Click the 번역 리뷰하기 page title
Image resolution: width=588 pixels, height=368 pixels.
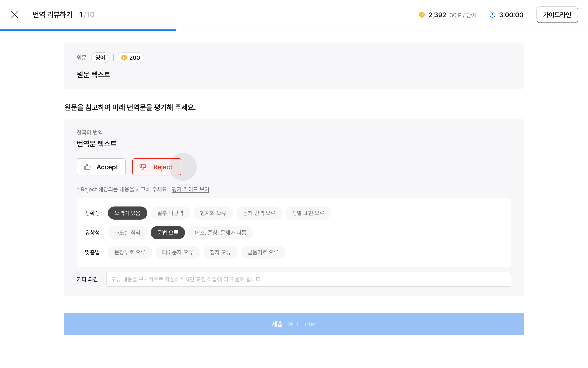point(52,15)
